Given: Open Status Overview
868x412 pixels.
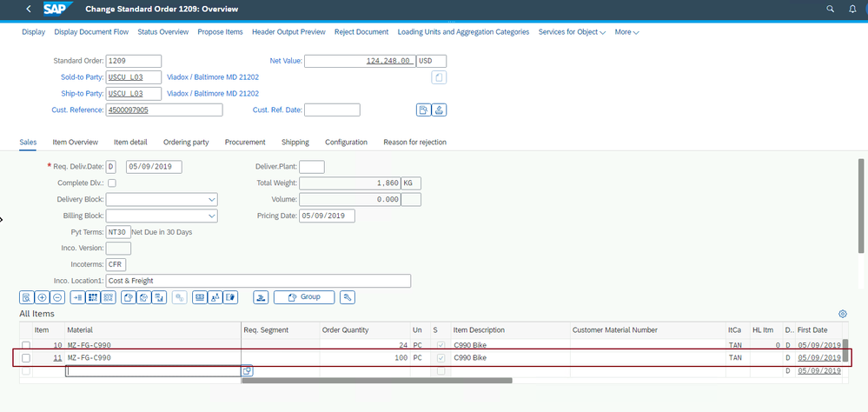Looking at the screenshot, I should pyautogui.click(x=163, y=32).
